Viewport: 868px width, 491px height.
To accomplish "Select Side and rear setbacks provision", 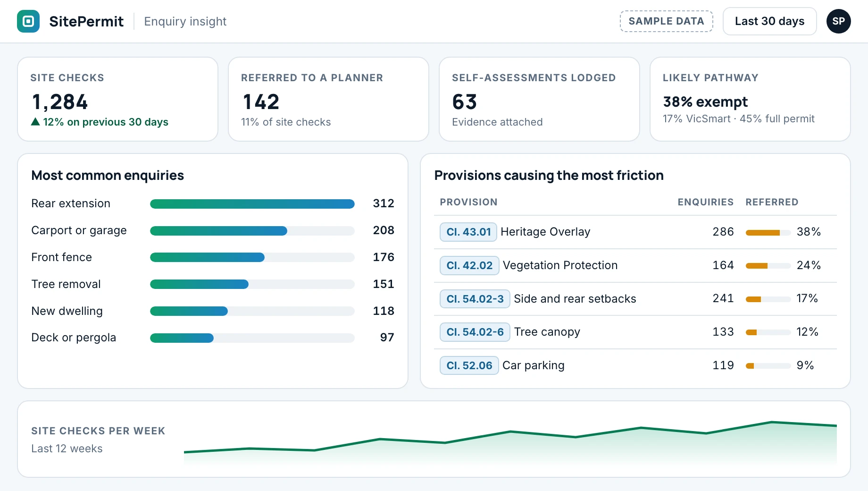I will tap(575, 299).
